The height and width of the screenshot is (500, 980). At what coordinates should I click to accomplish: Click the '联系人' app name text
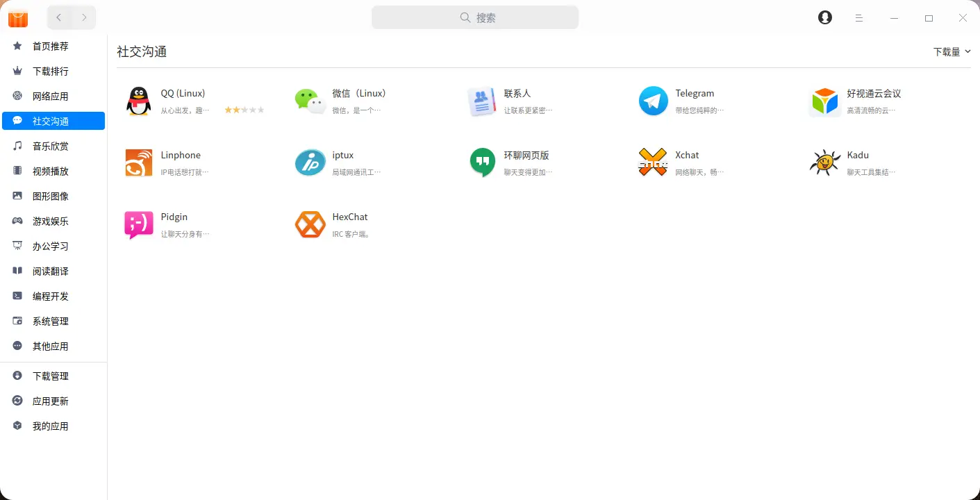[x=517, y=93]
